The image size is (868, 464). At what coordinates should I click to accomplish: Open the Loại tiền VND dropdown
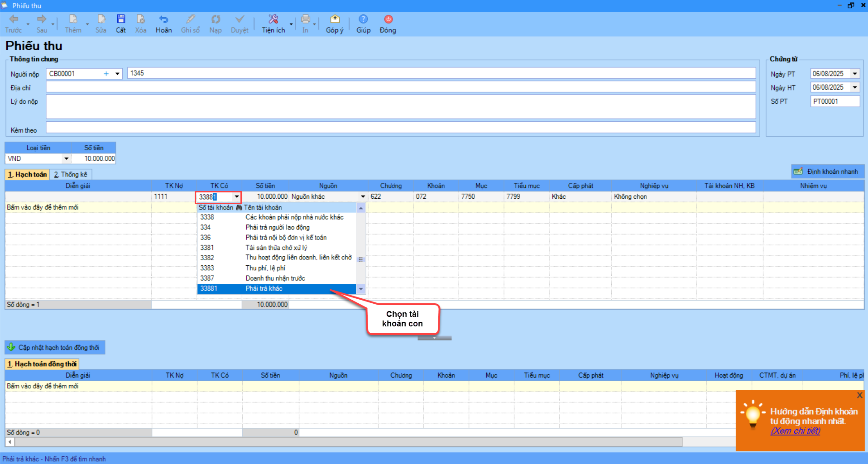[x=67, y=158]
